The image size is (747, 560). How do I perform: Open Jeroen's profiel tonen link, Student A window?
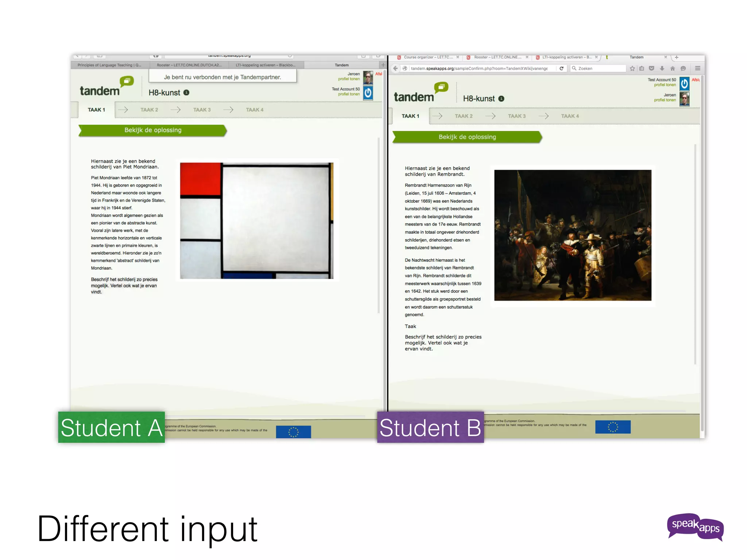tap(349, 79)
